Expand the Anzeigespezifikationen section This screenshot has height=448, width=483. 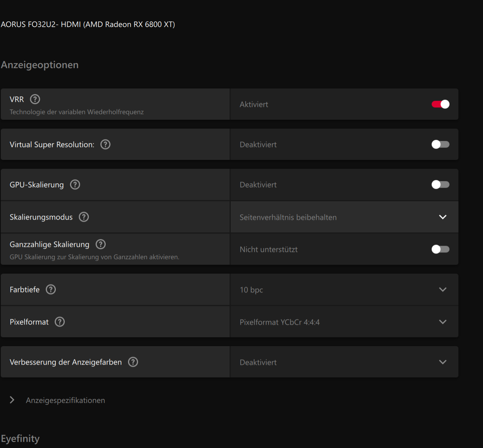pos(12,400)
